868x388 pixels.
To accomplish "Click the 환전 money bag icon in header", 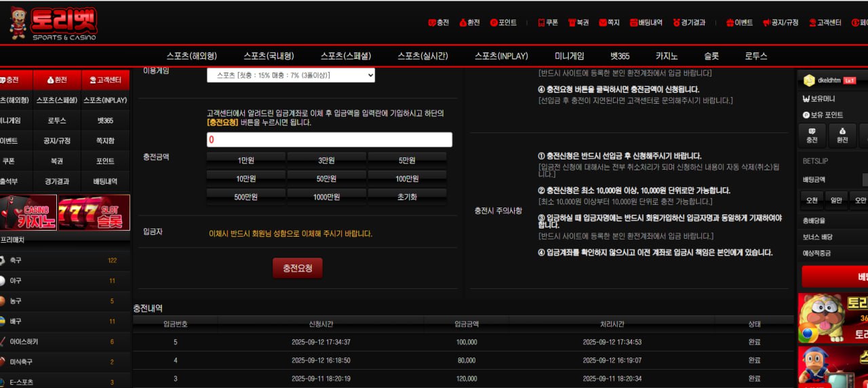I will [x=462, y=22].
